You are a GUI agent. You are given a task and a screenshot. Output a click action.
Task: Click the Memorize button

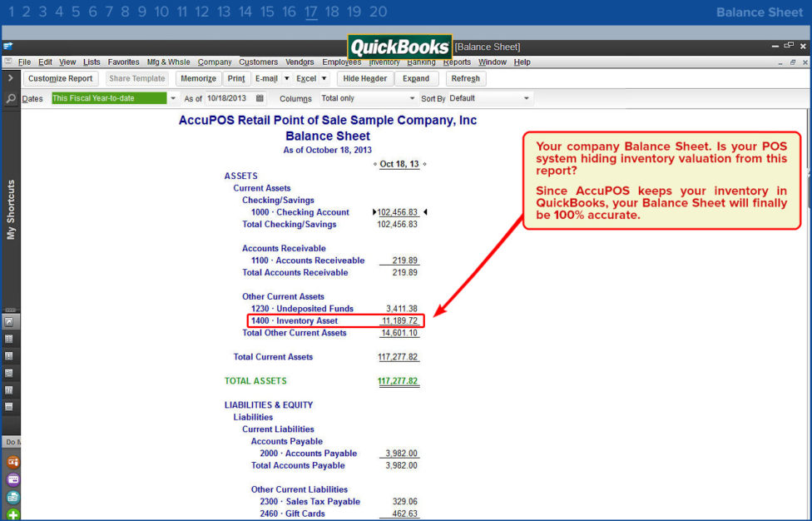click(x=198, y=78)
